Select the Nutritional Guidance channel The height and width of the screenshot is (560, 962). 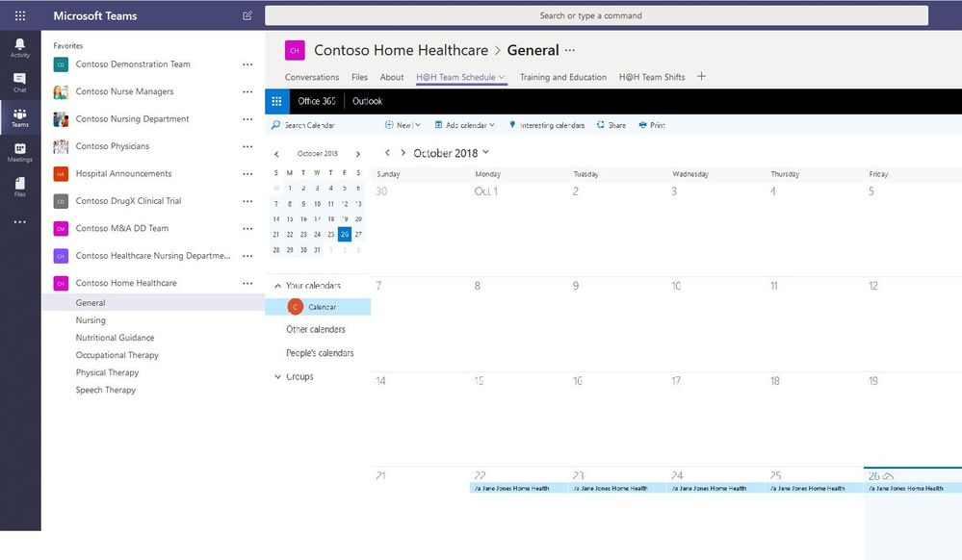(115, 338)
